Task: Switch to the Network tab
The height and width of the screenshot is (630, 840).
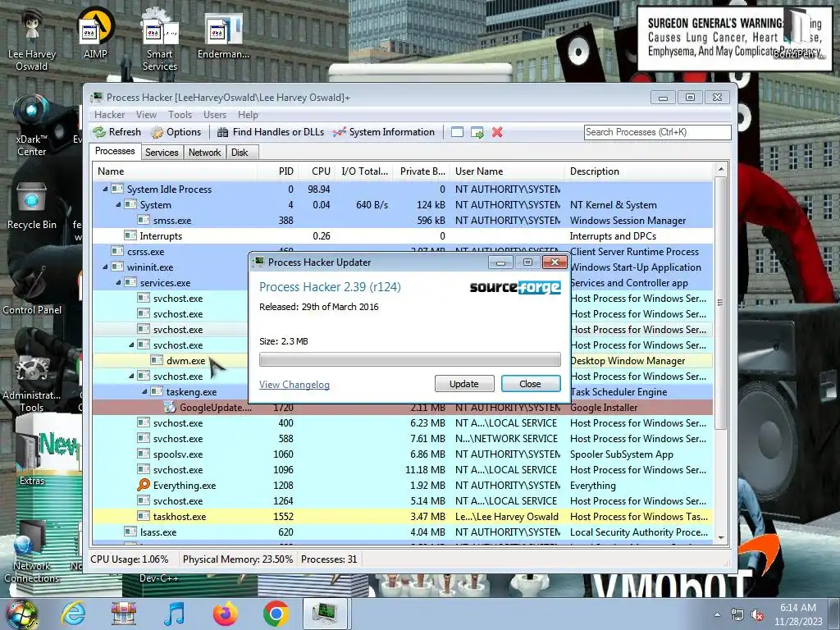Action: [x=204, y=153]
